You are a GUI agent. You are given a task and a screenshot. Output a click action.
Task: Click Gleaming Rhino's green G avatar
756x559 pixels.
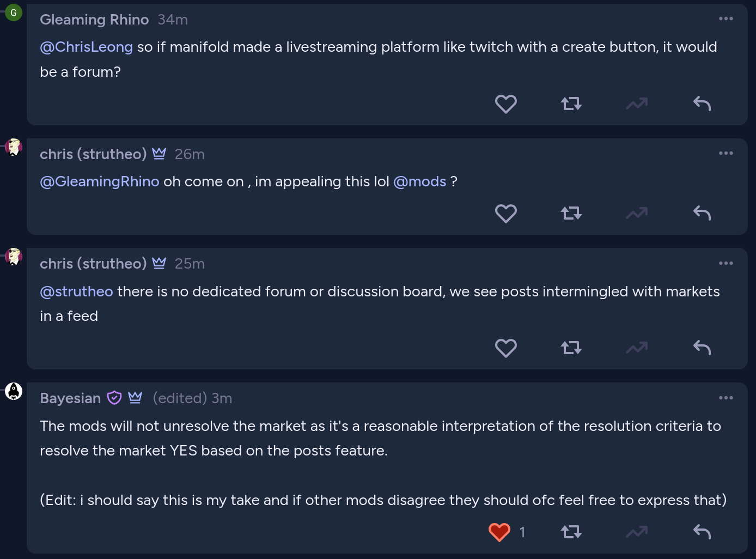pos(14,12)
